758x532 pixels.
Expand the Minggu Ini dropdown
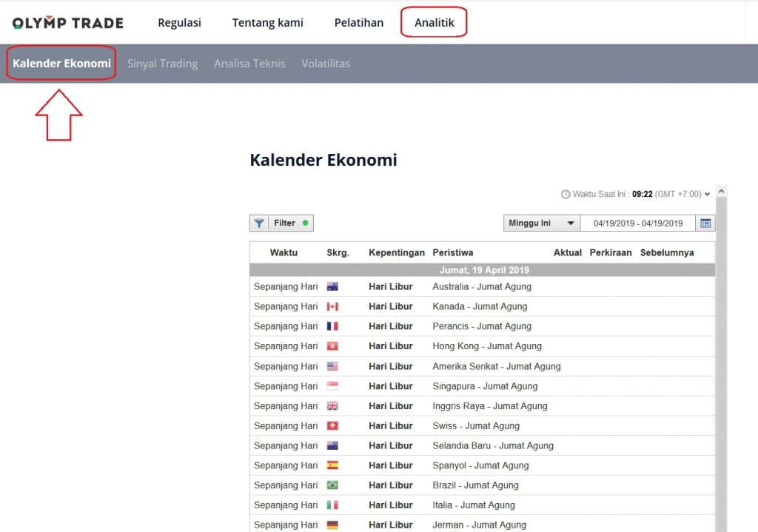pos(541,223)
